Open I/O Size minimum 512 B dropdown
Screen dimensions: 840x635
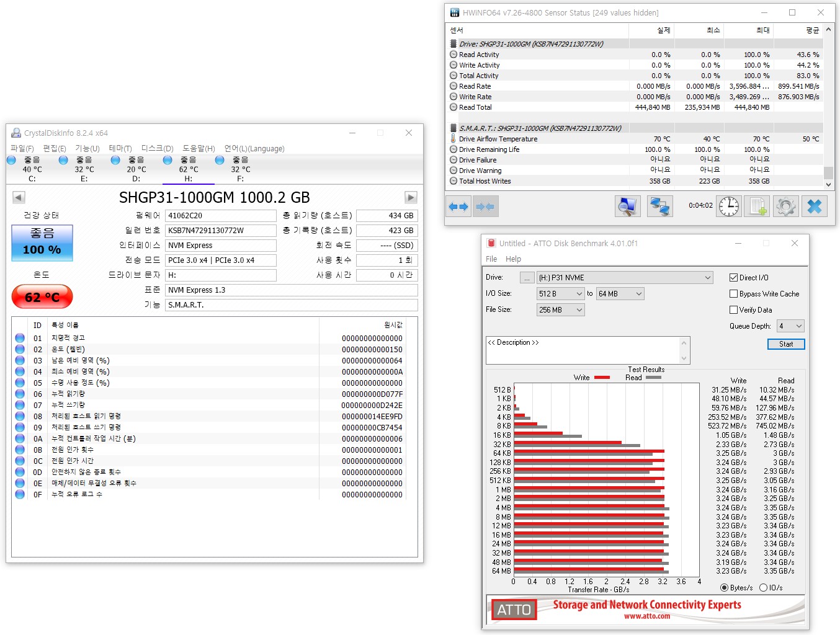click(561, 294)
